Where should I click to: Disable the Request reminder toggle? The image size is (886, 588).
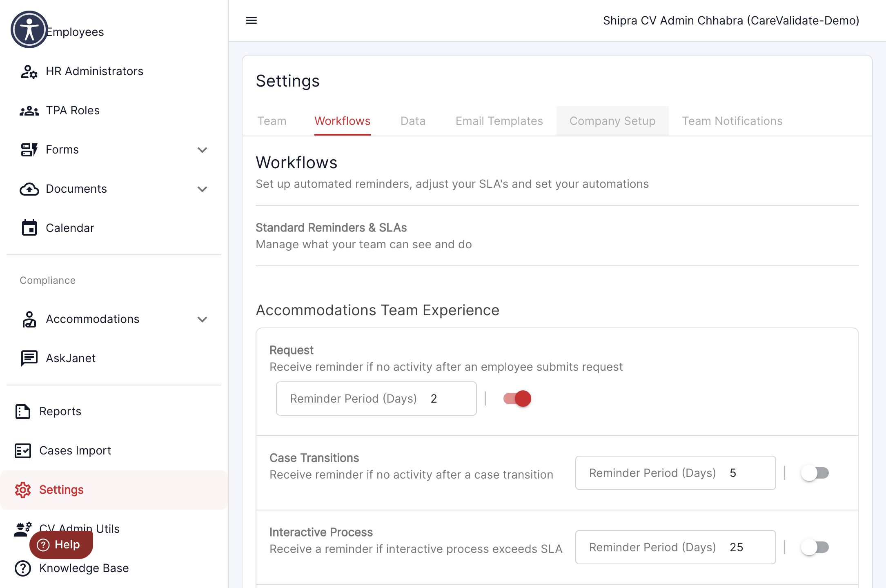point(517,399)
